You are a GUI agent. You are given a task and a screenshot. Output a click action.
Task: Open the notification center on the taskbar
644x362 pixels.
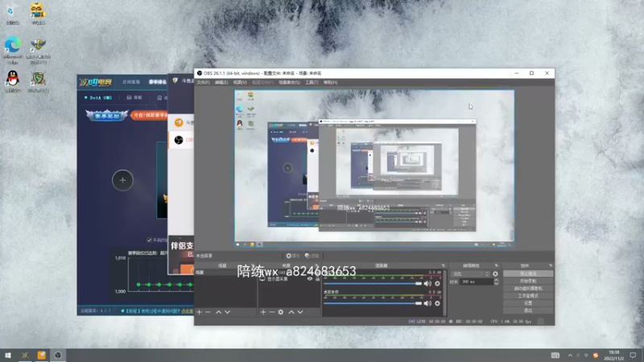(633, 356)
